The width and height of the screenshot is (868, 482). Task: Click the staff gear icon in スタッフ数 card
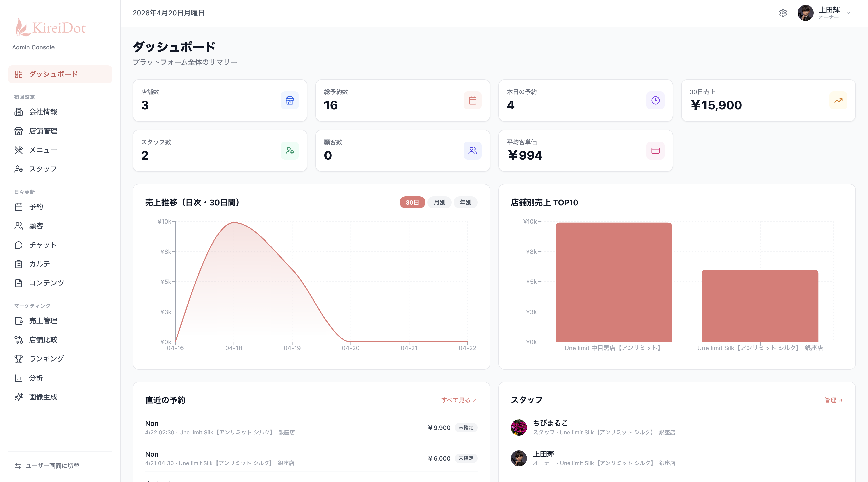click(x=289, y=151)
